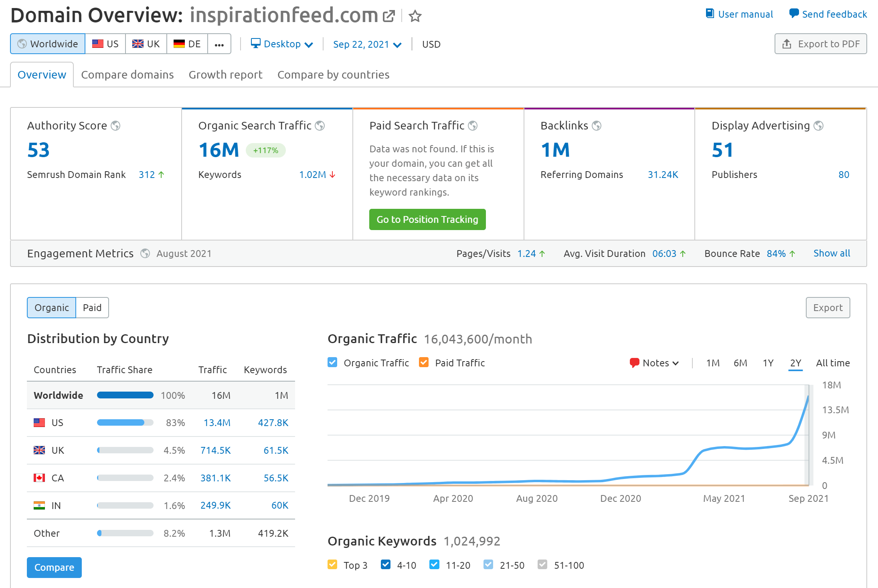Switch chart view to Organic
The height and width of the screenshot is (588, 878).
point(51,307)
